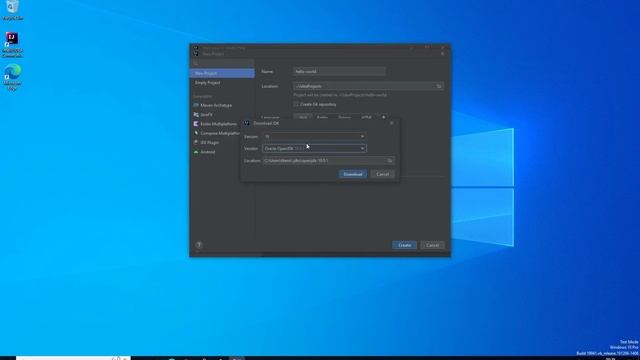This screenshot has height=360, width=640.
Task: Open the Recycle Bin desktop icon
Action: pyautogui.click(x=13, y=10)
